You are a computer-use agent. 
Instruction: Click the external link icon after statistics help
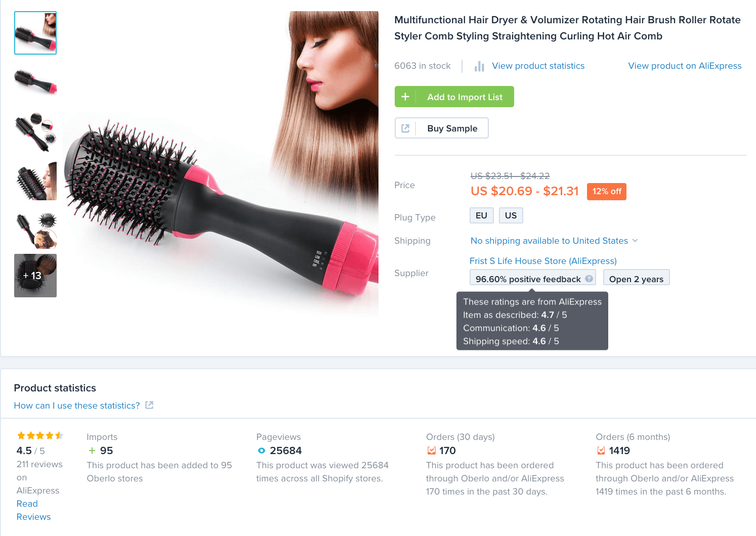click(149, 405)
